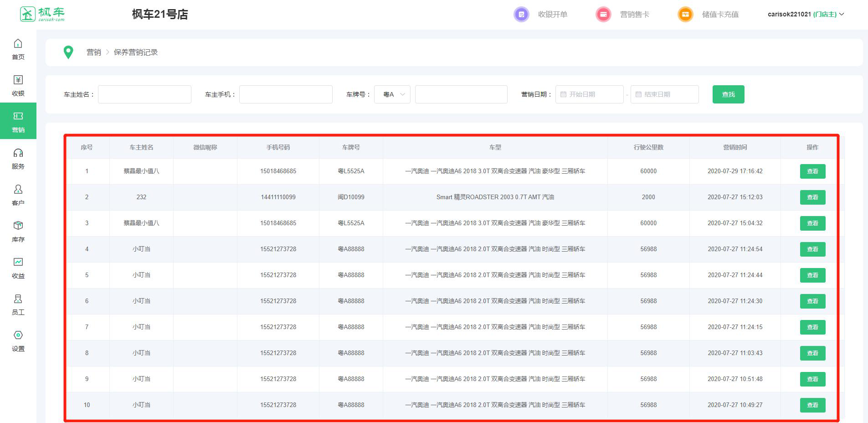
Task: Click the 车牌号 column header
Action: [351, 147]
